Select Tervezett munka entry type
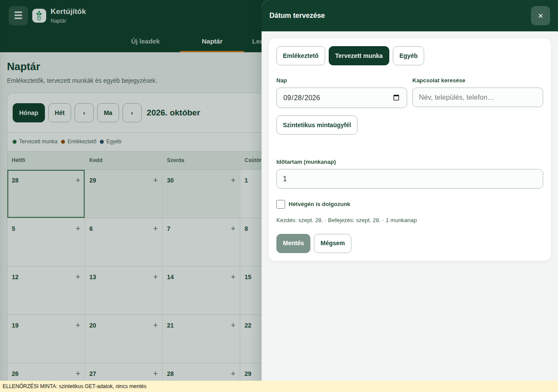The height and width of the screenshot is (392, 558). click(359, 56)
